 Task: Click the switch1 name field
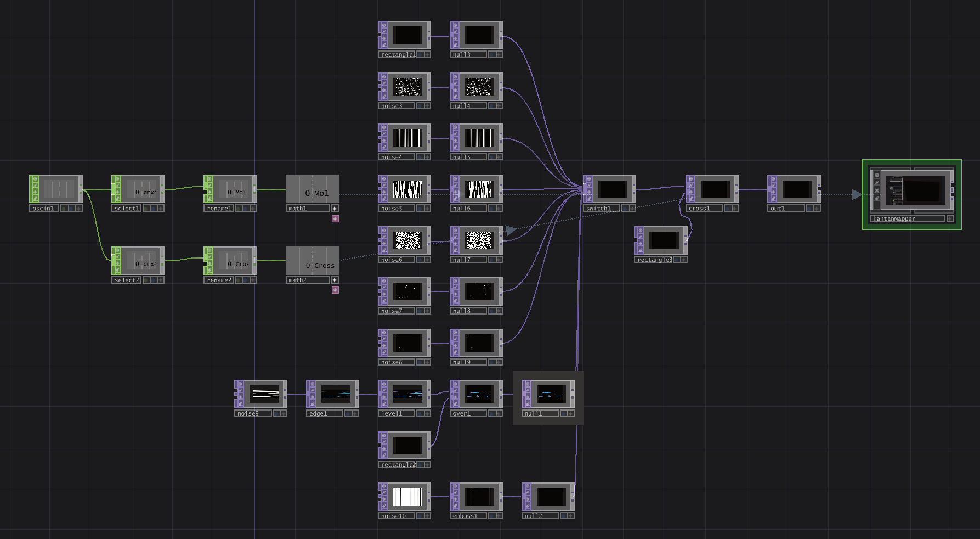pos(601,209)
